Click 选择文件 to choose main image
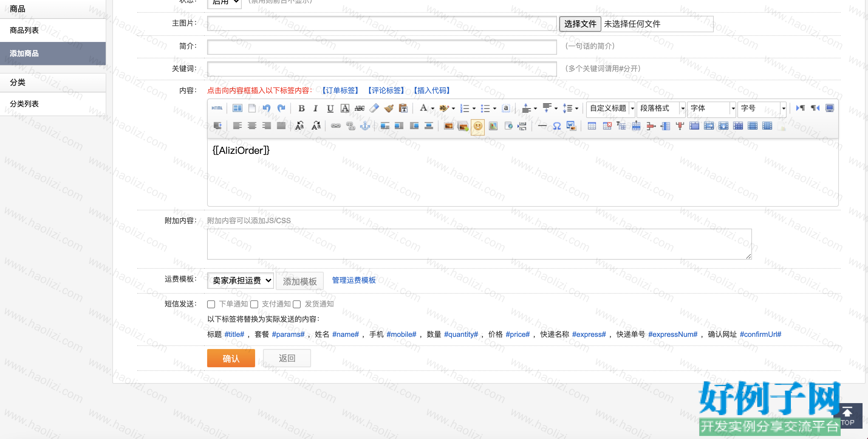Image resolution: width=868 pixels, height=439 pixels. pyautogui.click(x=580, y=24)
